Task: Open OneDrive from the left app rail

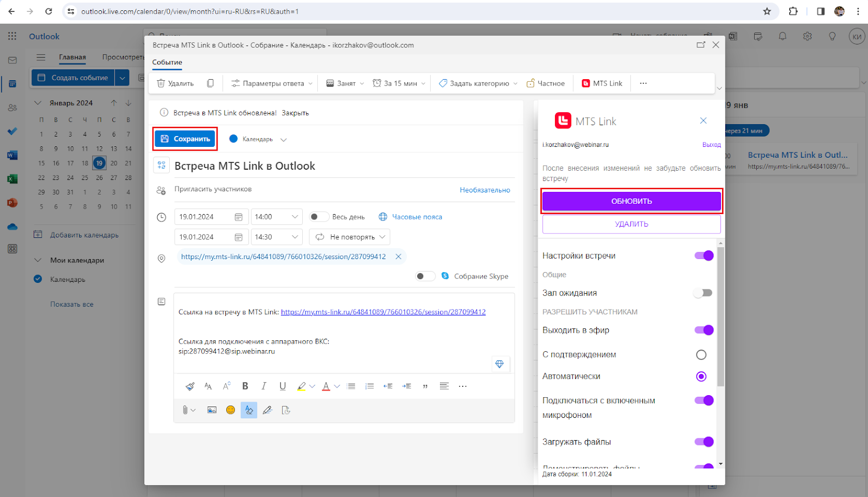Action: [x=12, y=227]
